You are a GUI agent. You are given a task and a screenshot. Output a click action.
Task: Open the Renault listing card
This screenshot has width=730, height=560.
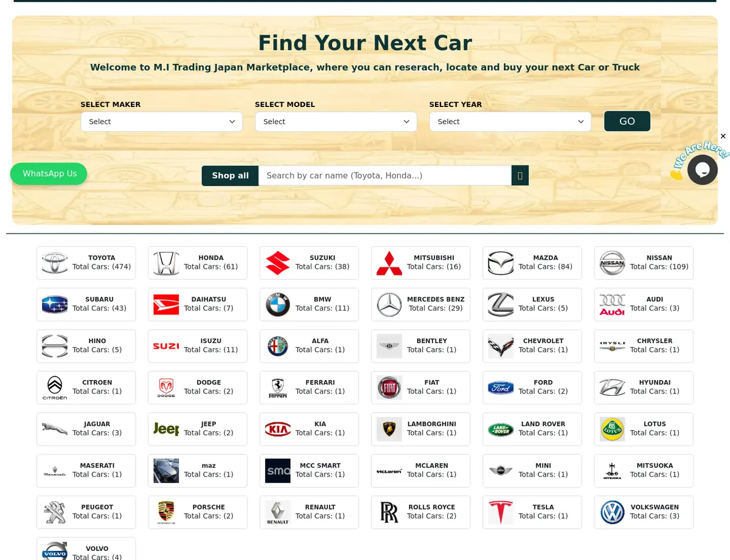[x=309, y=512]
